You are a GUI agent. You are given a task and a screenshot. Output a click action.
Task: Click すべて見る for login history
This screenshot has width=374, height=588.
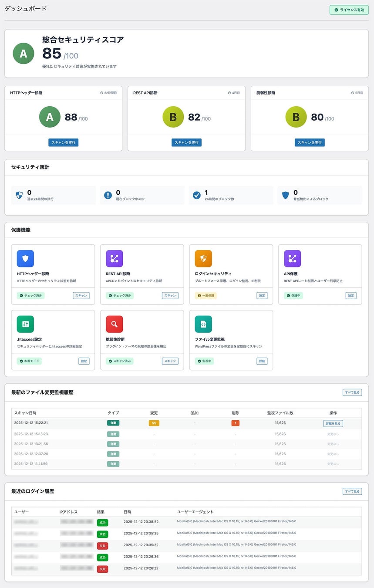click(352, 491)
